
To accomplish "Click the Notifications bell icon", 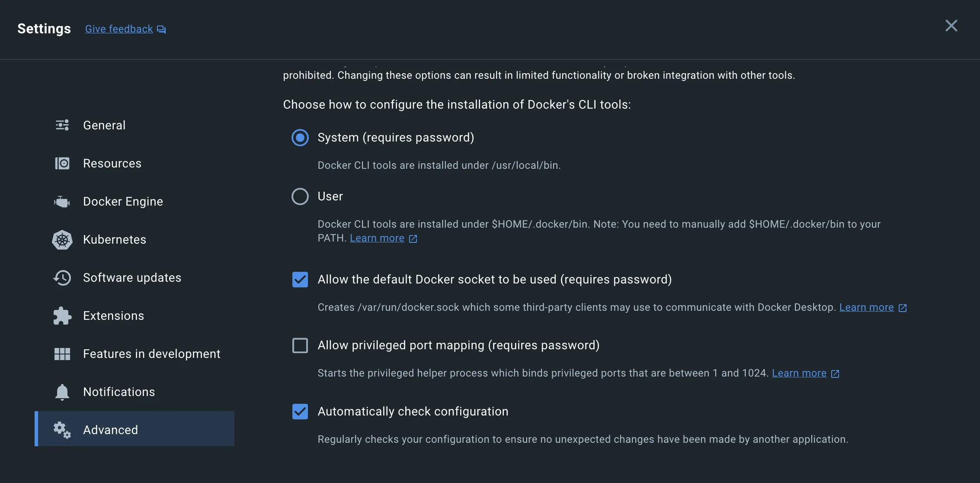I will click(62, 392).
